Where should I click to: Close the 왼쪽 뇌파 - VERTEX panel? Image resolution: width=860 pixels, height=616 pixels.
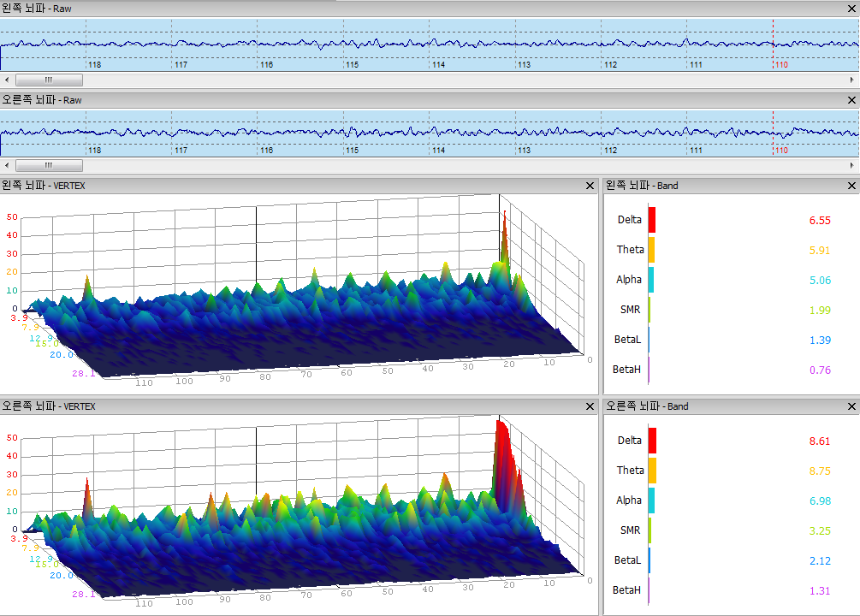590,186
